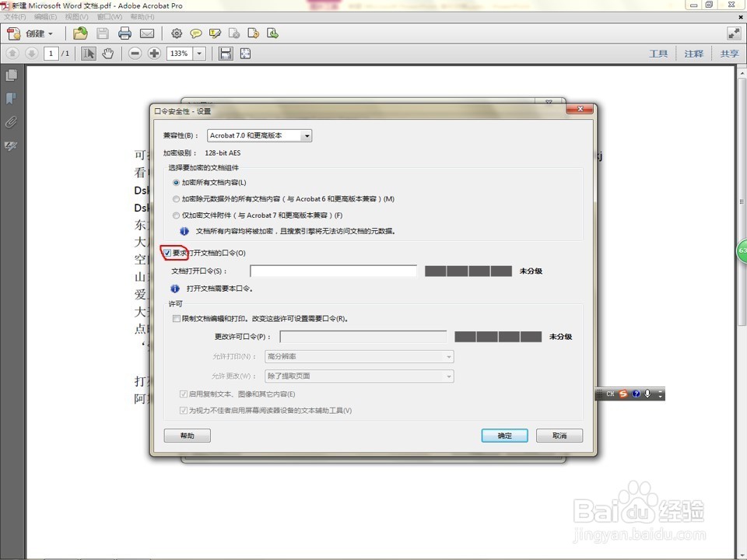Viewport: 747px width, 560px height.
Task: Click the page with arrow toolbar icon
Action: tap(254, 33)
